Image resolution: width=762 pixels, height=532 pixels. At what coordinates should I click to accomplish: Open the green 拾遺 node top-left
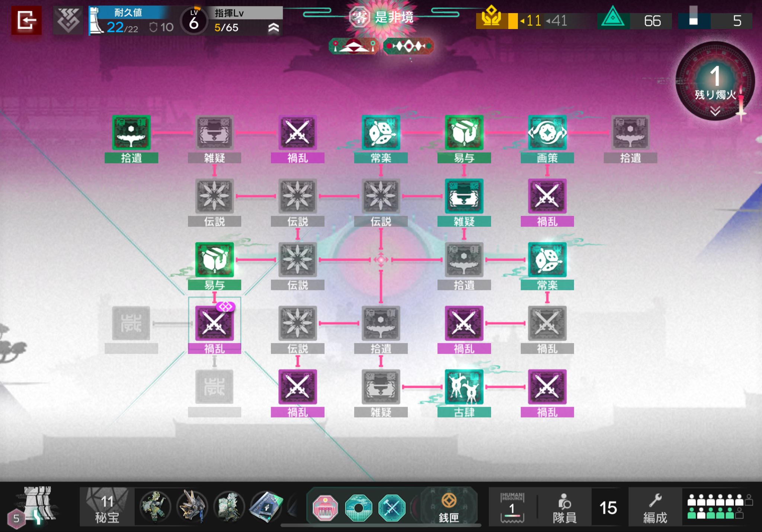coord(131,133)
